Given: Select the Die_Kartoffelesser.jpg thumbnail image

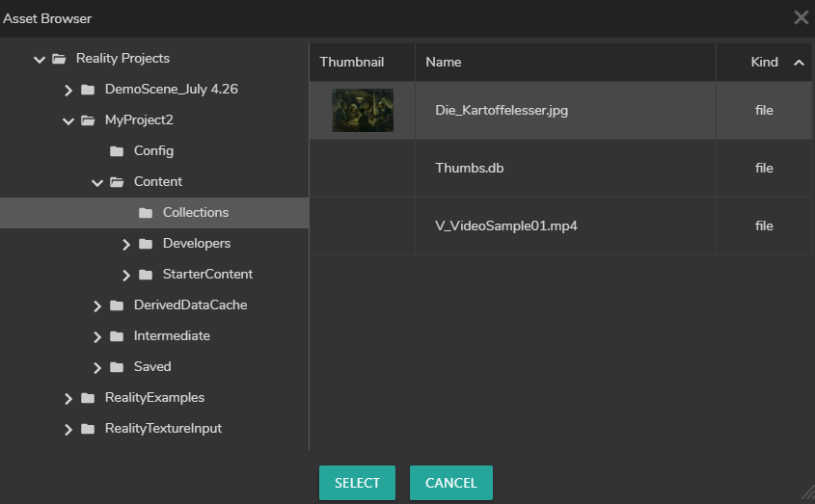Looking at the screenshot, I should [x=362, y=111].
